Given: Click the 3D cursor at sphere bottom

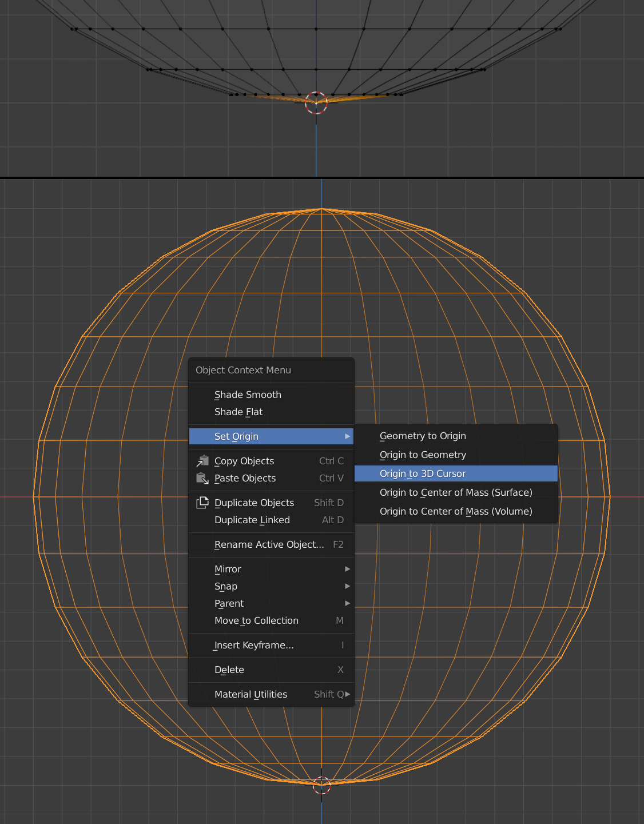Looking at the screenshot, I should [x=321, y=786].
